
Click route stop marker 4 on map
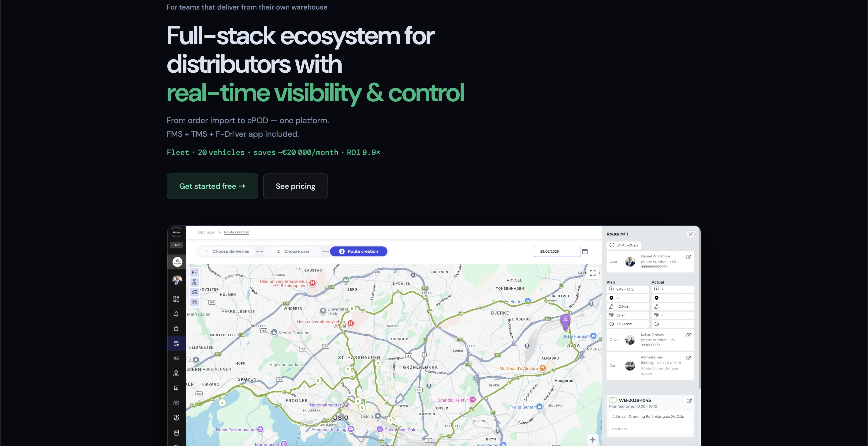222,403
